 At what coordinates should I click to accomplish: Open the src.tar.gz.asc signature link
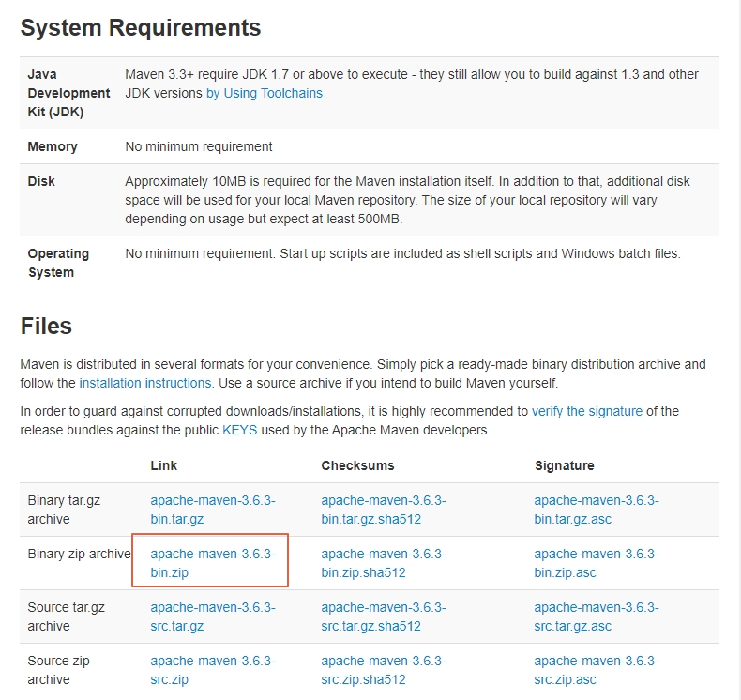pos(597,616)
